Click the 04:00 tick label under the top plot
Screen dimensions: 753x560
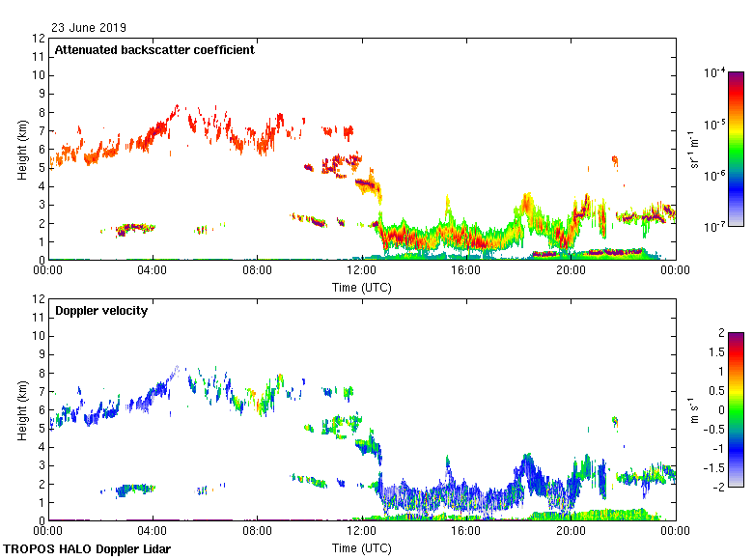[x=153, y=271]
